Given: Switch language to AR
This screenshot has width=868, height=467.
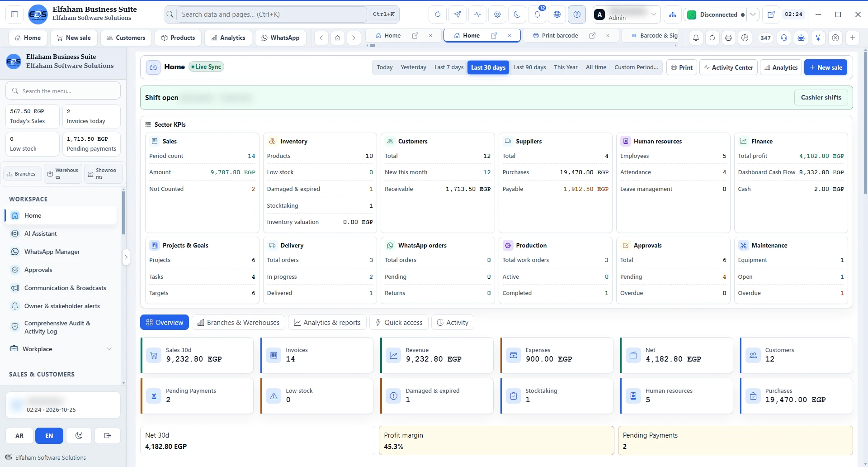Looking at the screenshot, I should click(19, 436).
